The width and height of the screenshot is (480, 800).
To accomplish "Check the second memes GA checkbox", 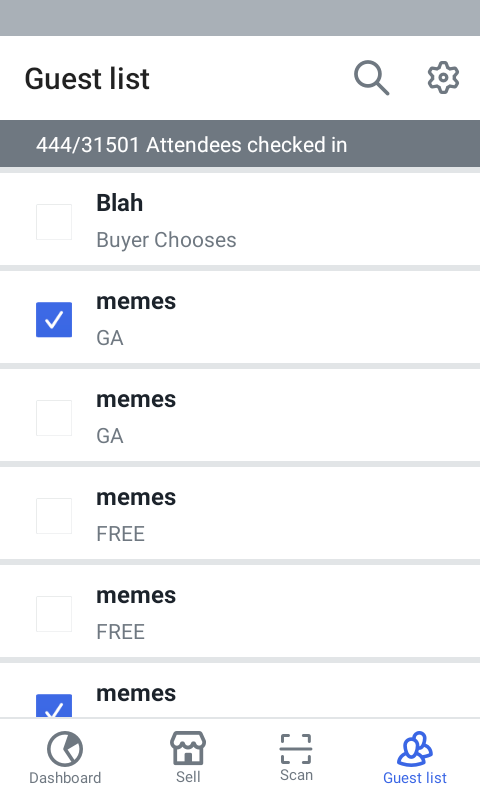I will [x=54, y=418].
